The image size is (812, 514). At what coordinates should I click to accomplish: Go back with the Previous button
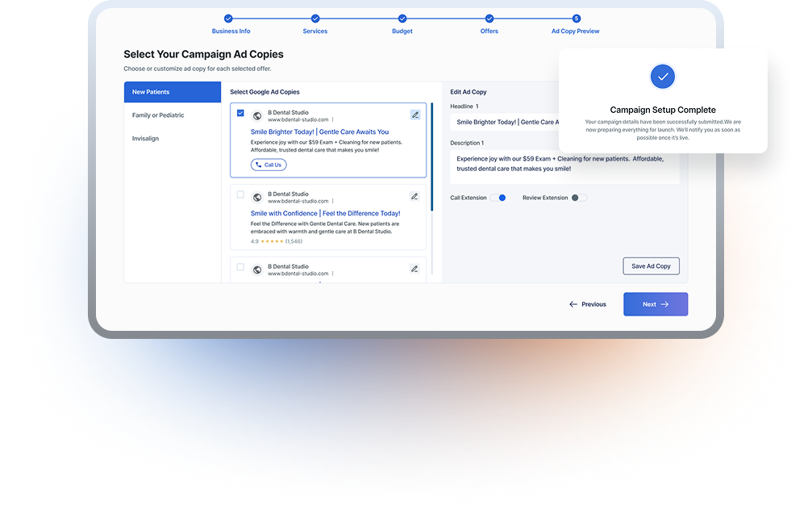point(588,304)
